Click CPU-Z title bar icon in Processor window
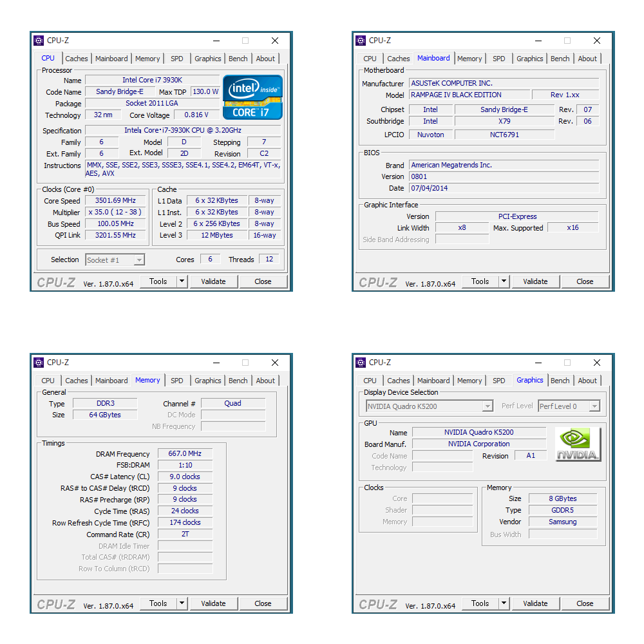644x644 pixels. [x=39, y=41]
